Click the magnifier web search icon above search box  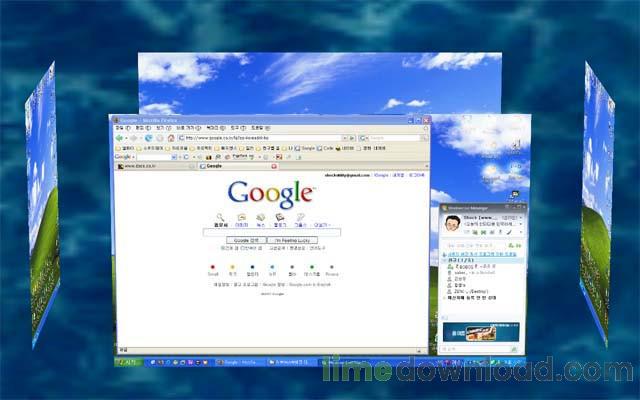point(220,217)
